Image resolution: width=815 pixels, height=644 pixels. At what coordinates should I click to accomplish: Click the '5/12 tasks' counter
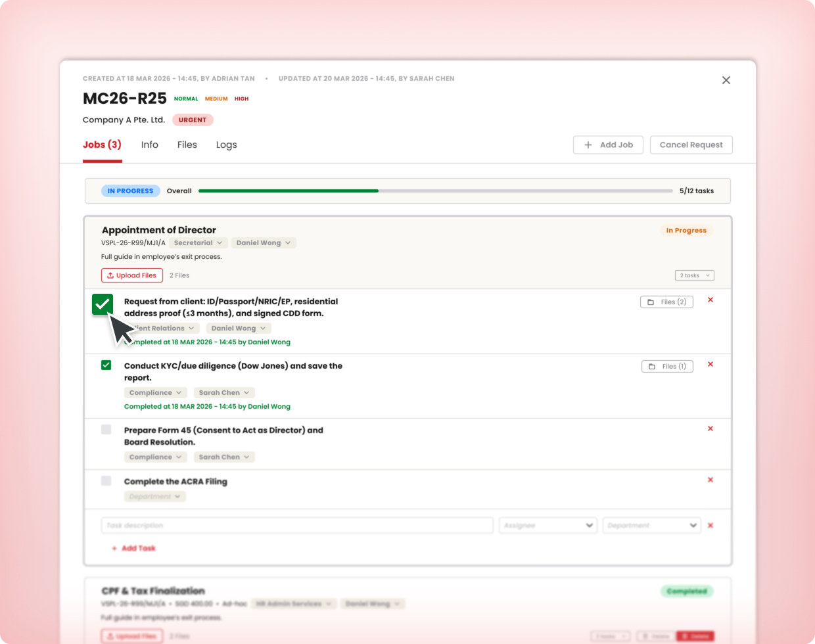tap(697, 191)
